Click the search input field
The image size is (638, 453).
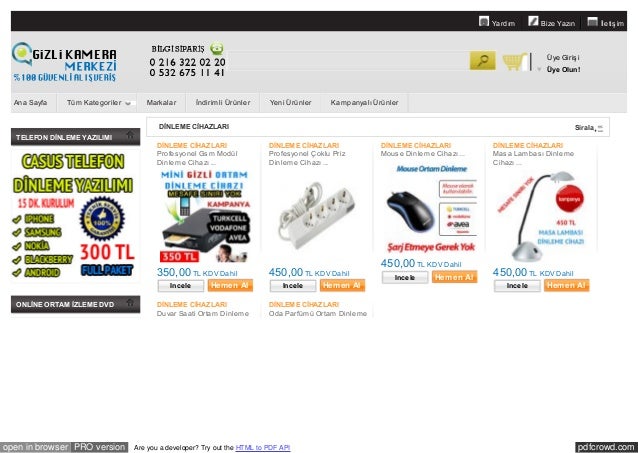[x=346, y=61]
